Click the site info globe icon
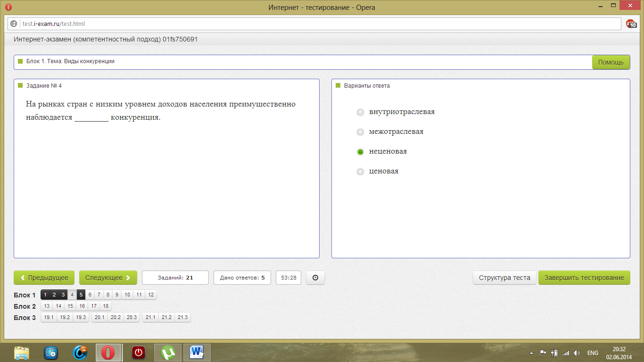 (x=14, y=24)
